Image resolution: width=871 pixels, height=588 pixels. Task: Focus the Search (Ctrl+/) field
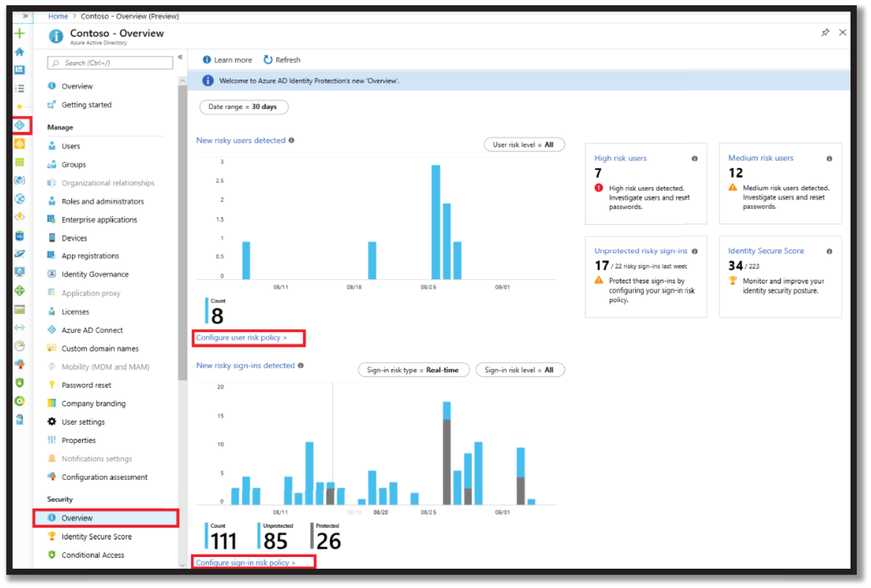coord(110,63)
